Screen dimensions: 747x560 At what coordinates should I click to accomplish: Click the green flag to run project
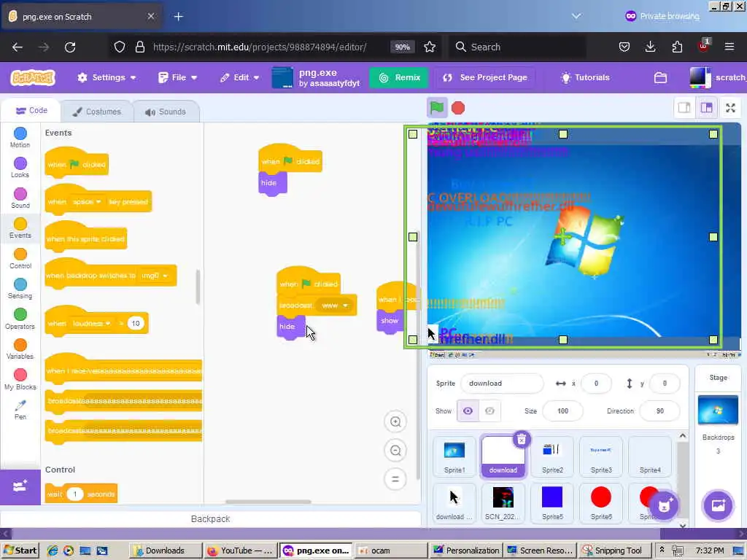coord(436,108)
